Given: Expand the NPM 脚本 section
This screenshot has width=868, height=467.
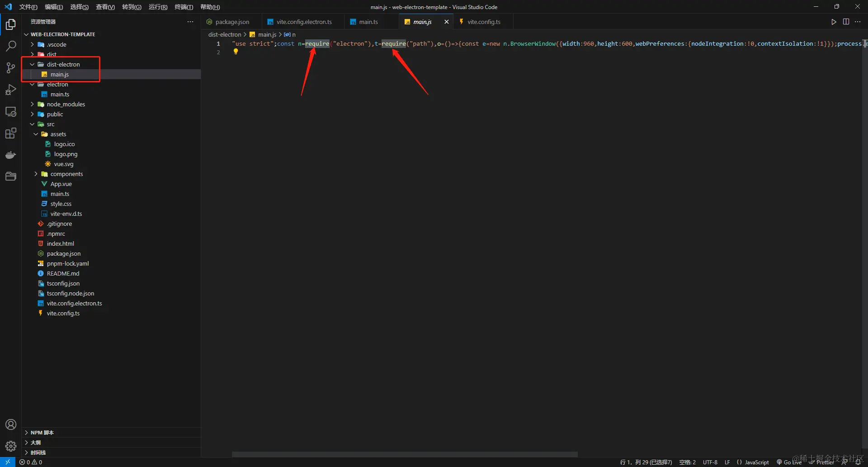Looking at the screenshot, I should tap(111, 433).
